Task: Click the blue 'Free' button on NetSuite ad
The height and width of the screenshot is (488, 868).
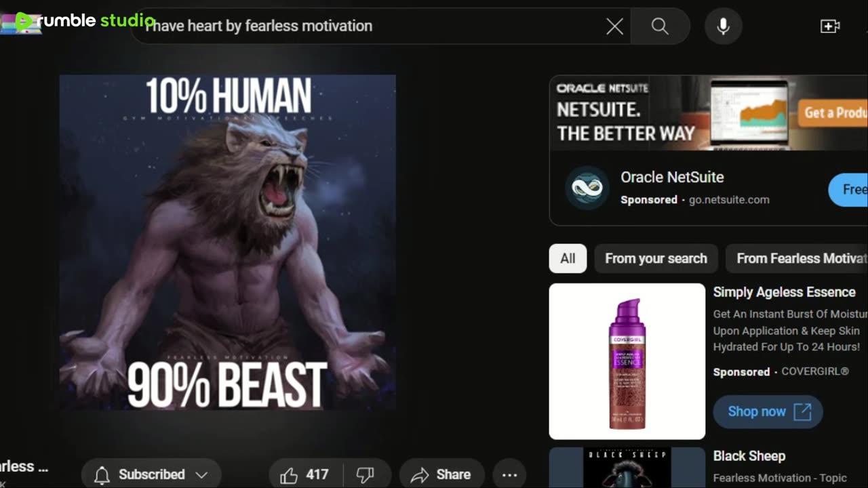Action: pyautogui.click(x=849, y=189)
